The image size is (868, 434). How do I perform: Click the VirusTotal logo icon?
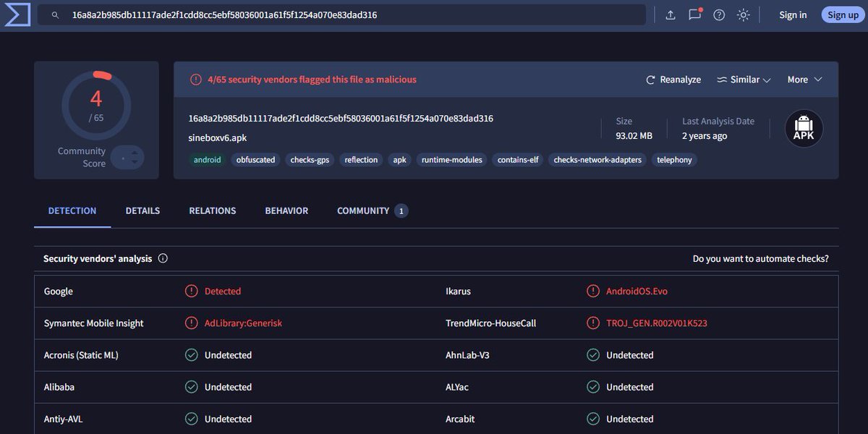(17, 14)
